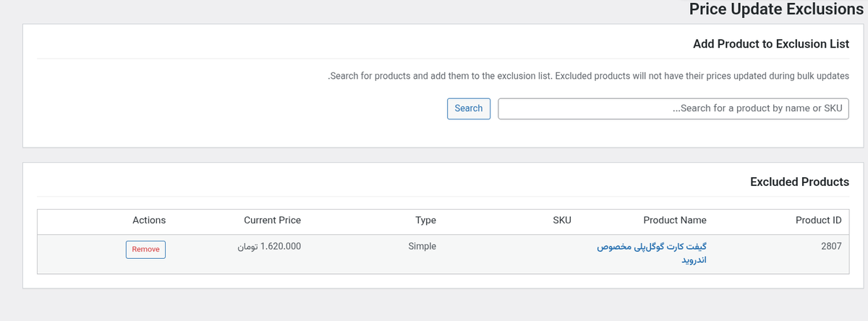The image size is (868, 321).
Task: Click the word اندروید in the product name
Action: coord(692,260)
